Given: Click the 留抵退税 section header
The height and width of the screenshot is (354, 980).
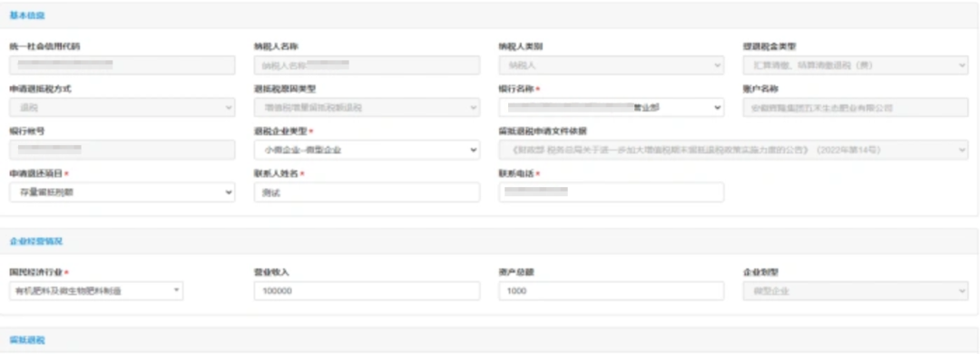Looking at the screenshot, I should [x=27, y=340].
